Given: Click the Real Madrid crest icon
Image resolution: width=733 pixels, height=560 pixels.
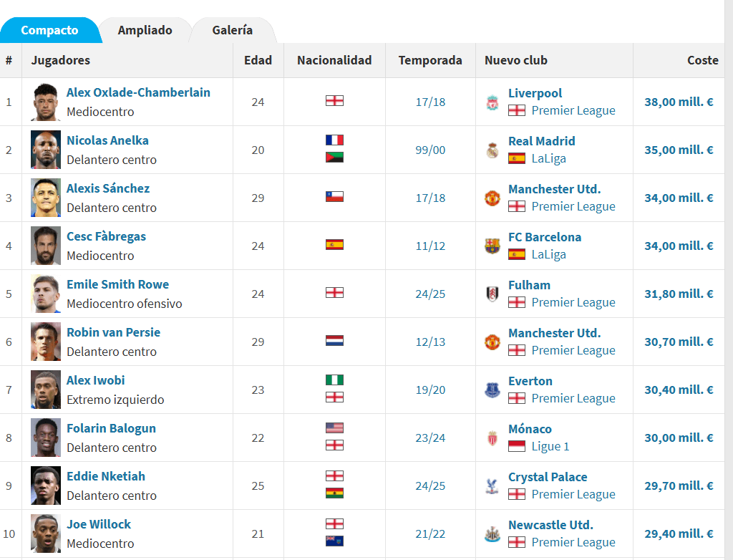Looking at the screenshot, I should pos(492,150).
